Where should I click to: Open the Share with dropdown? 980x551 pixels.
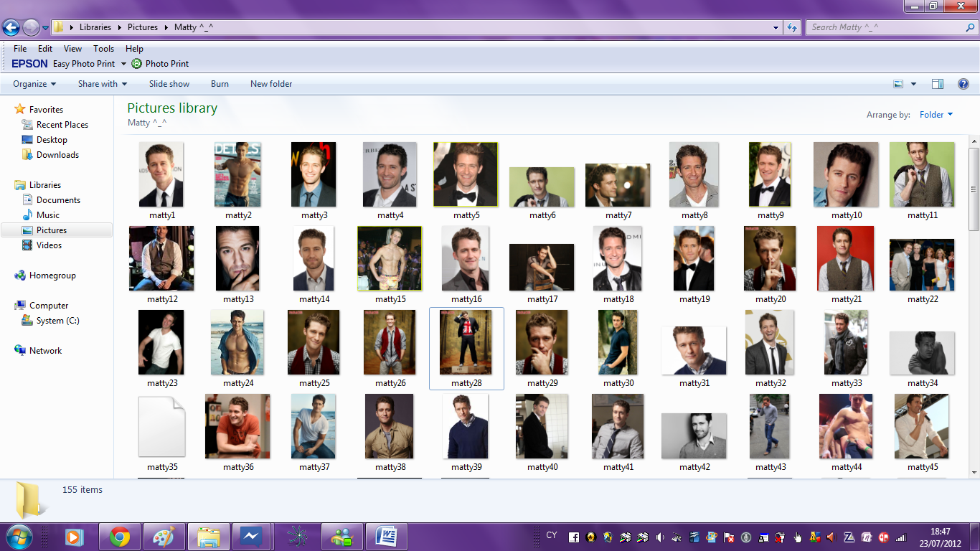point(103,84)
